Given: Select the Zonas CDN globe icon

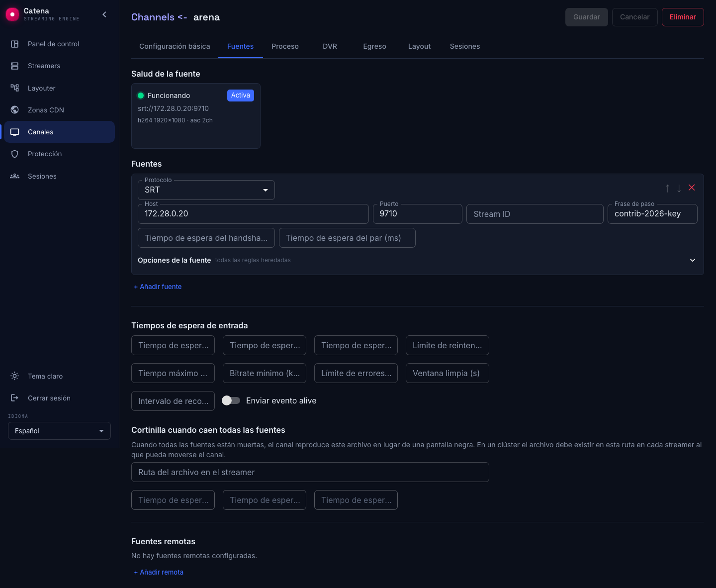Looking at the screenshot, I should coord(15,110).
